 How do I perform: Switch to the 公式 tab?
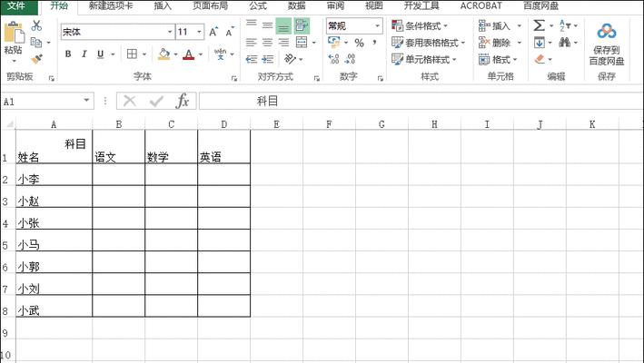(258, 5)
